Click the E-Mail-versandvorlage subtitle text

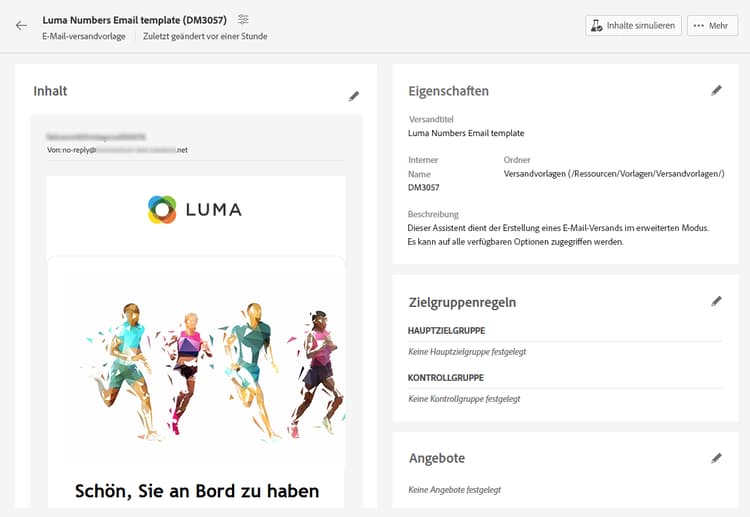tap(84, 36)
